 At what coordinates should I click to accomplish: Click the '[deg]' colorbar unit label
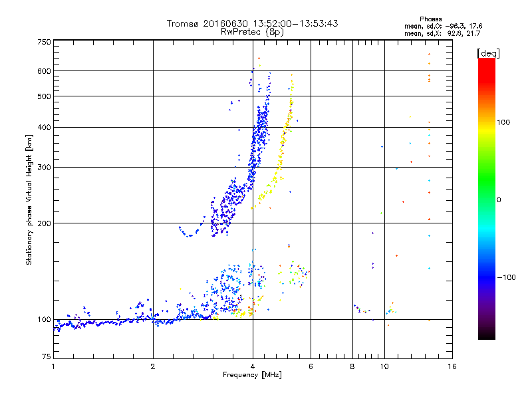point(488,53)
